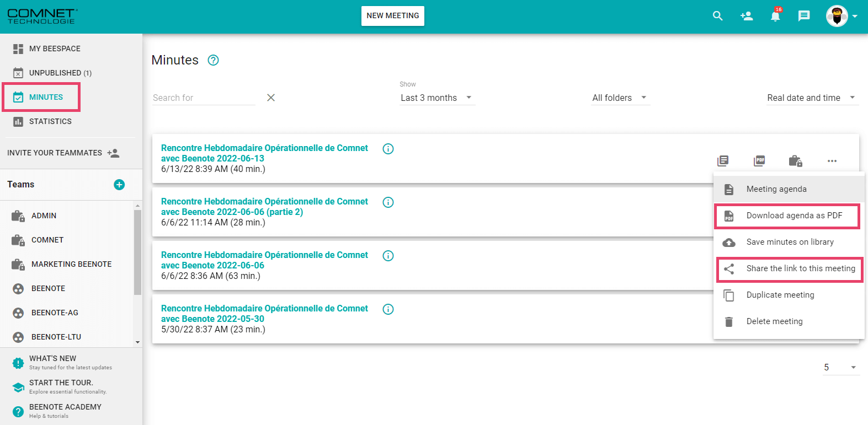Select the MARKETING BEENOTE team
The height and width of the screenshot is (425, 868).
pyautogui.click(x=71, y=264)
